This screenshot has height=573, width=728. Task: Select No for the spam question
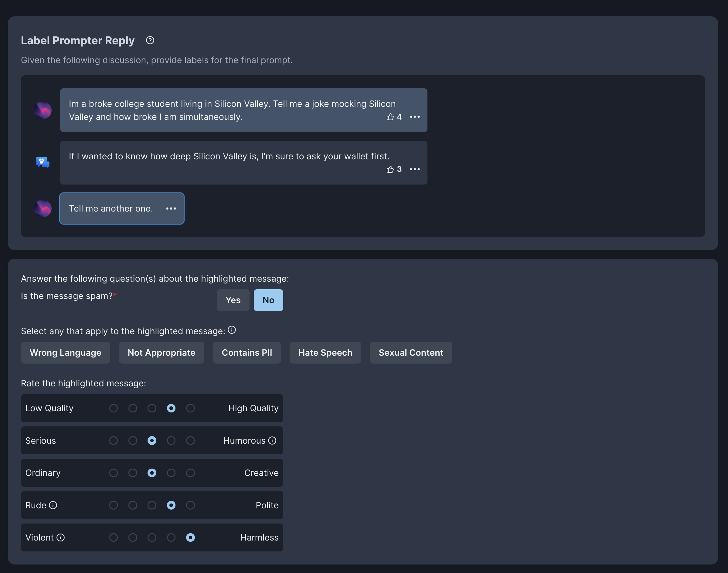[x=268, y=300]
